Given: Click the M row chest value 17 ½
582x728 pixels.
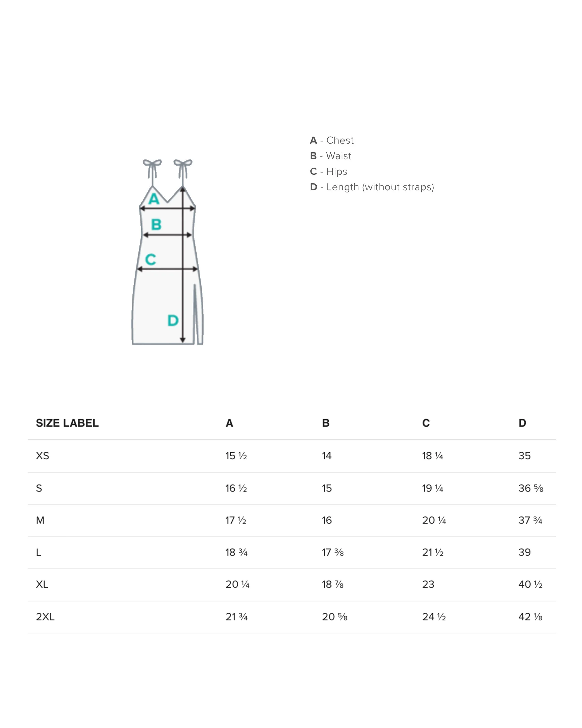Looking at the screenshot, I should click(235, 520).
